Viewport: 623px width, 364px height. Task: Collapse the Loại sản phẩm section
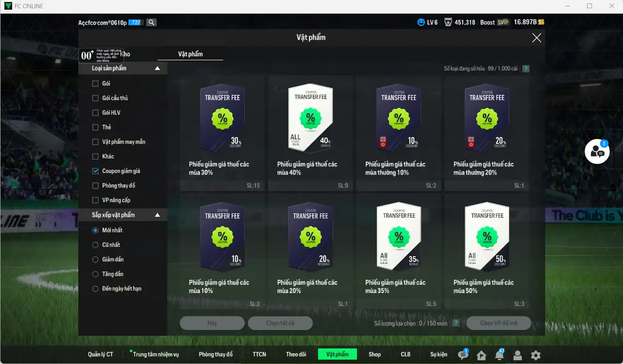click(x=157, y=69)
